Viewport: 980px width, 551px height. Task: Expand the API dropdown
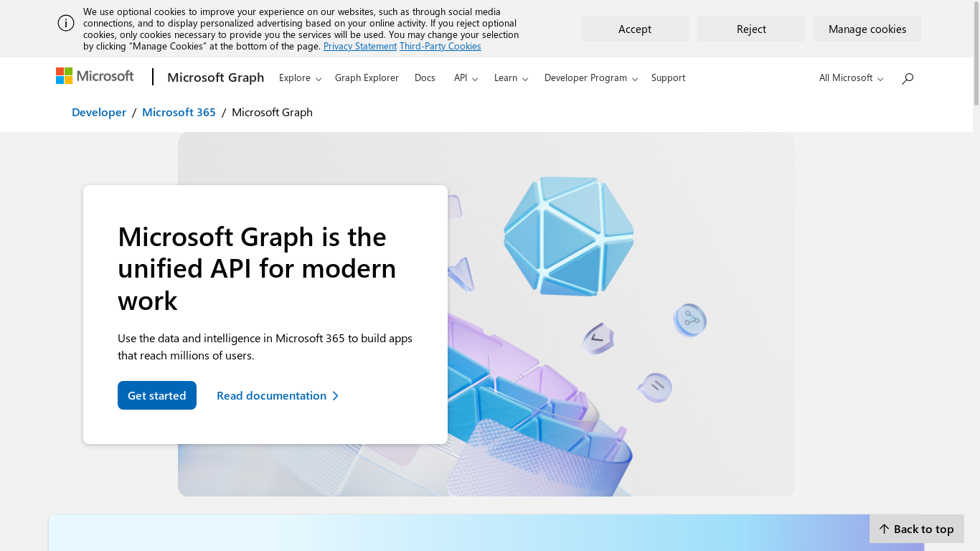tap(466, 77)
